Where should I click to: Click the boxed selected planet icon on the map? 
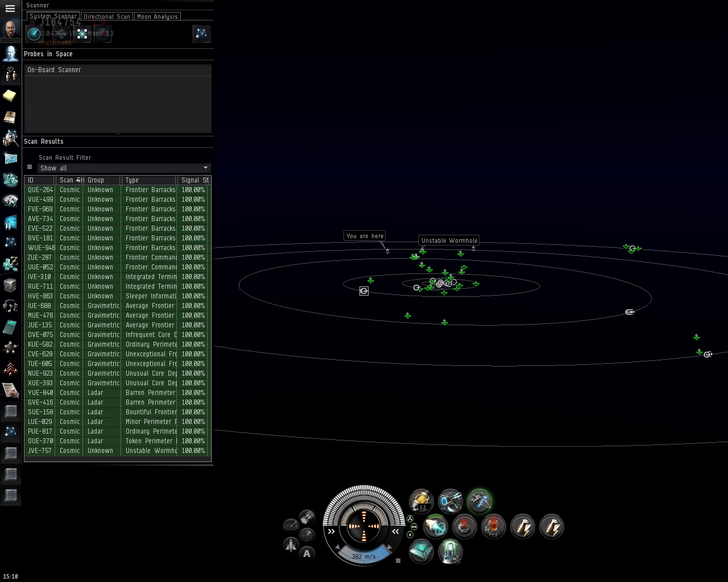364,291
